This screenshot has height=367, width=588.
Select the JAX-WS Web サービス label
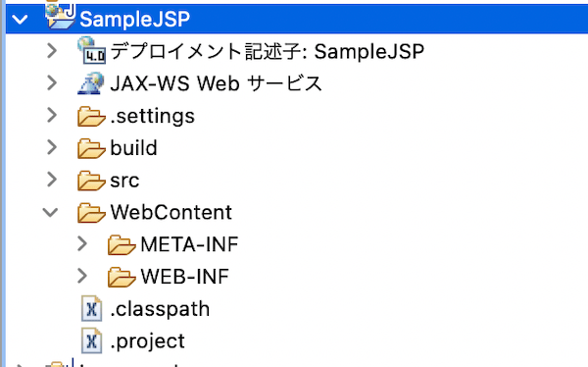[216, 83]
